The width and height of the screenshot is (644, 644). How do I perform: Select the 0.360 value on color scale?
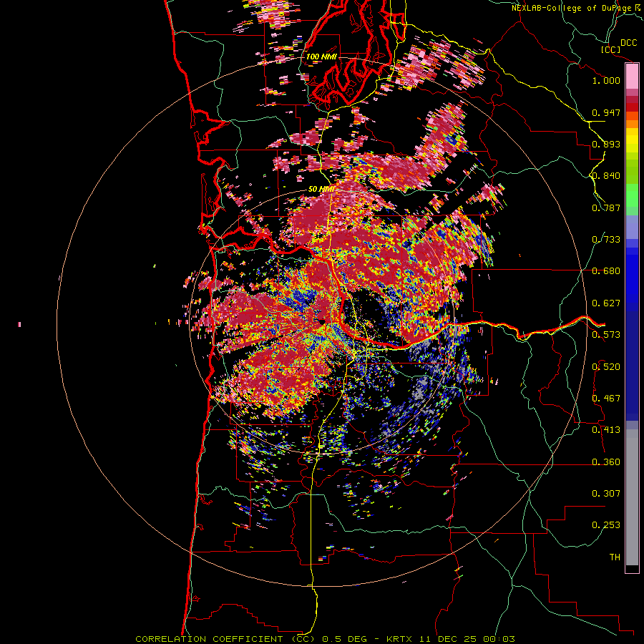click(606, 462)
